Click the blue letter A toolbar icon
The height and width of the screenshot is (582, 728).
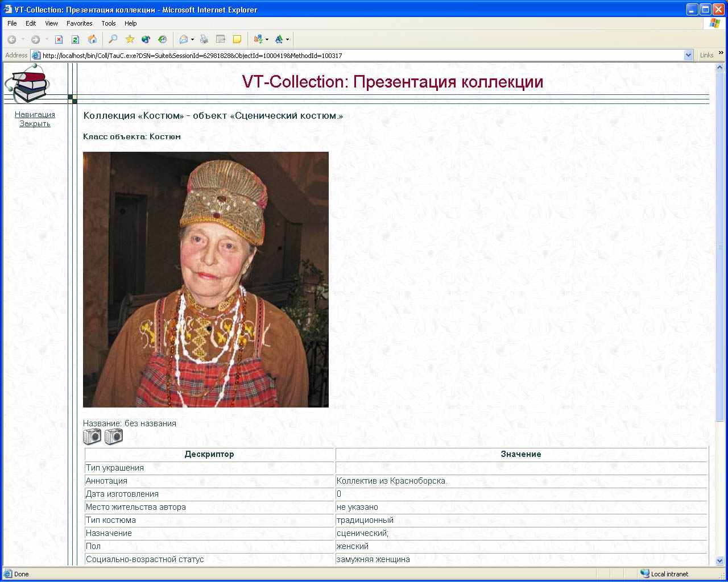coord(279,39)
